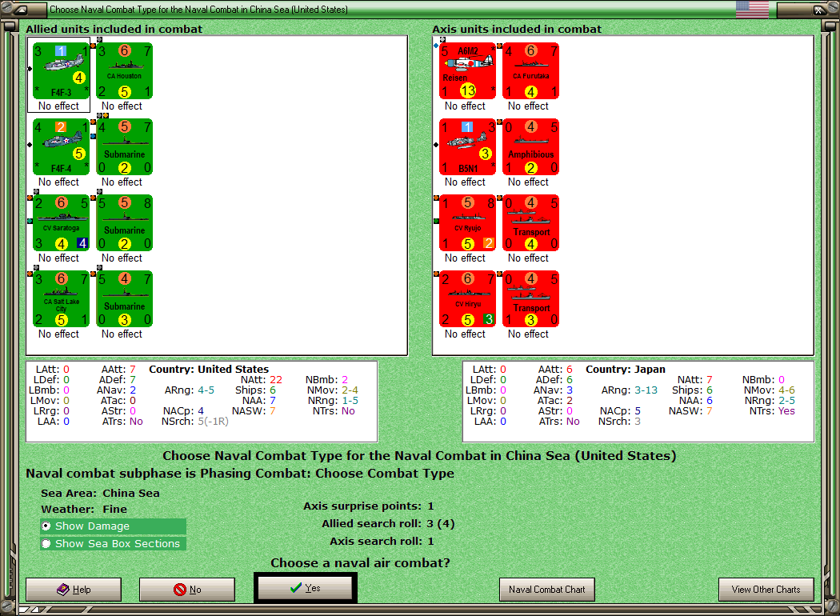The height and width of the screenshot is (616, 840).
Task: Select the CV Hiryu carrier counter
Action: coord(468,299)
